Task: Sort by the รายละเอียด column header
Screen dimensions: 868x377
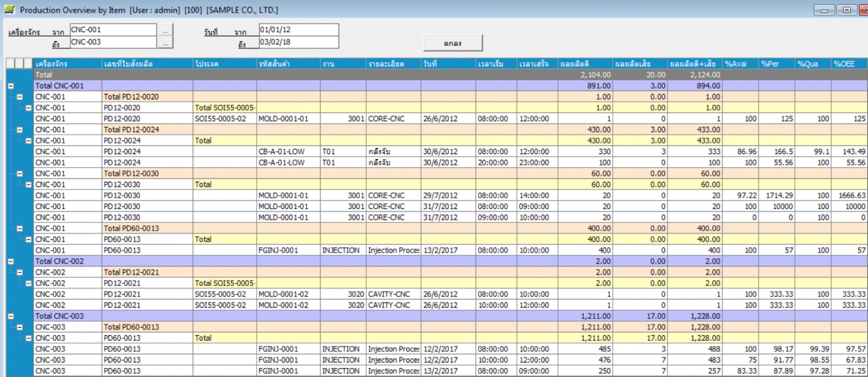Action: tap(393, 63)
